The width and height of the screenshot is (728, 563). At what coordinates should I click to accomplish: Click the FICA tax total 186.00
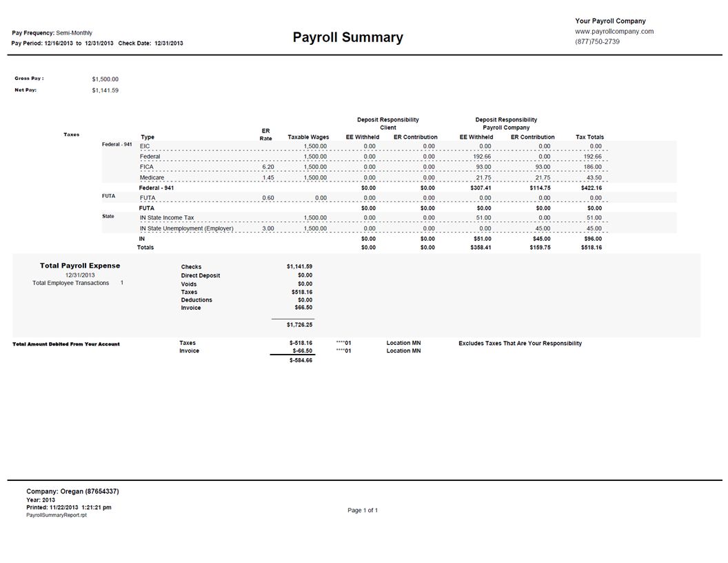coord(592,167)
